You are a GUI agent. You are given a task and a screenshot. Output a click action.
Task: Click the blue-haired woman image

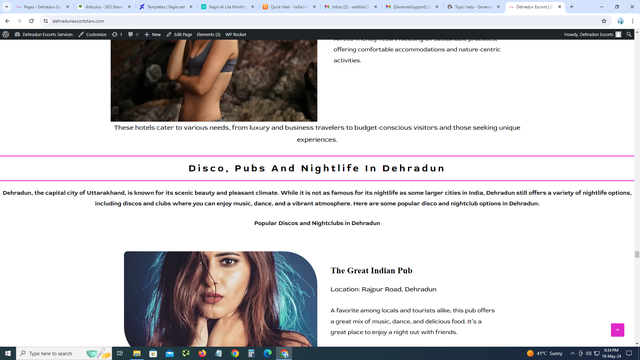point(220,299)
